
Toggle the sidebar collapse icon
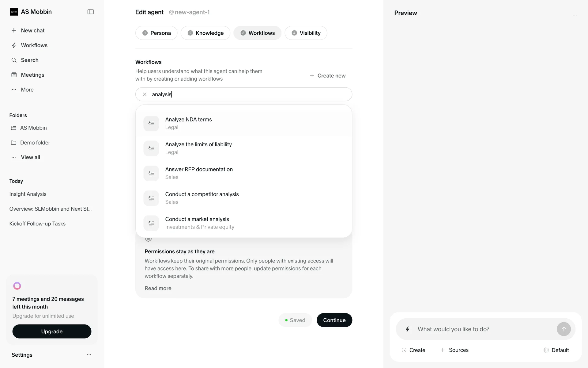pyautogui.click(x=90, y=12)
